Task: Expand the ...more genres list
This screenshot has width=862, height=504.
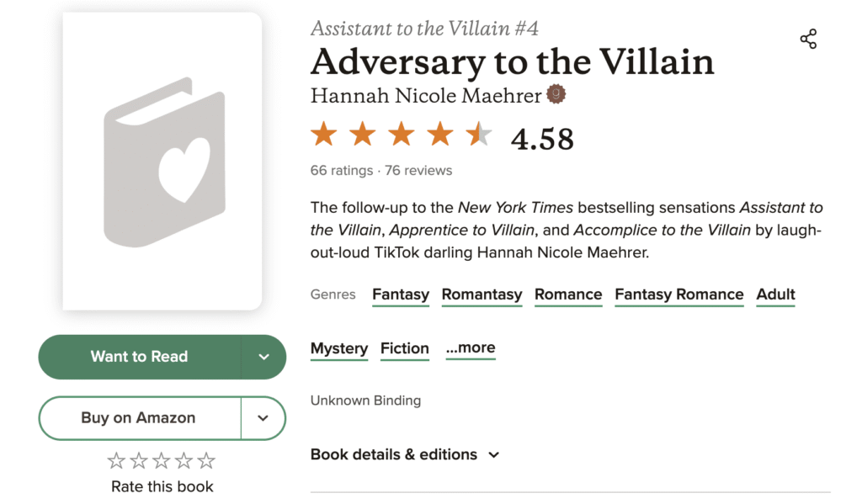Action: point(470,348)
